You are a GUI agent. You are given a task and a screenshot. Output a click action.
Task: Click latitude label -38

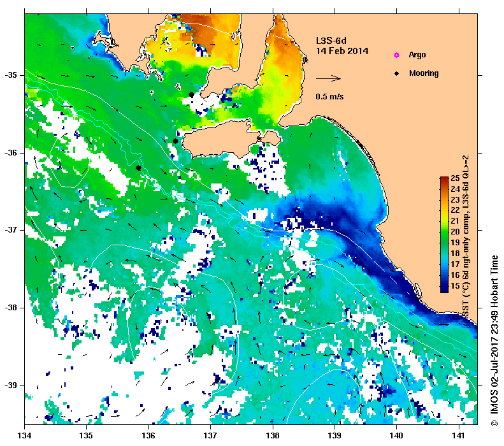point(11,308)
